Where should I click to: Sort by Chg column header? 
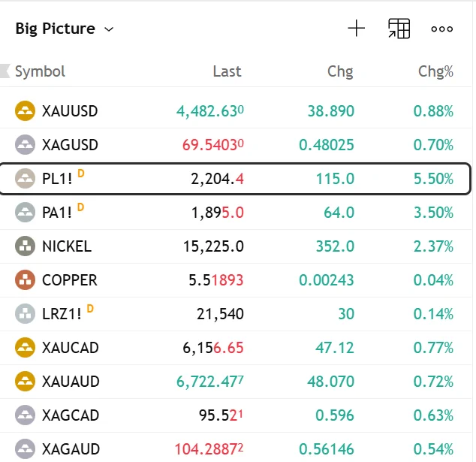tap(340, 72)
